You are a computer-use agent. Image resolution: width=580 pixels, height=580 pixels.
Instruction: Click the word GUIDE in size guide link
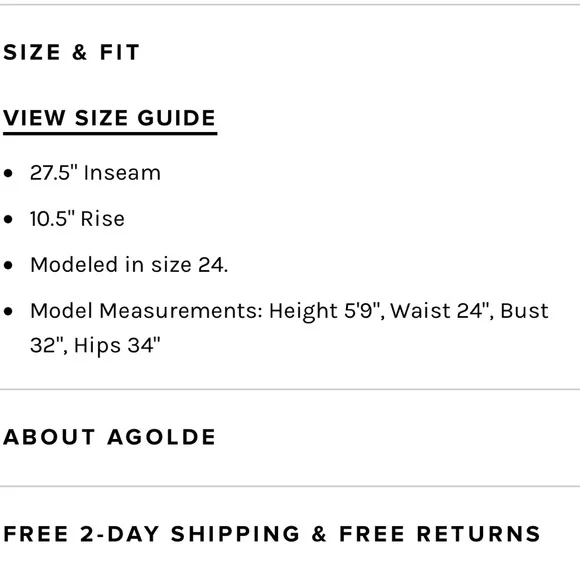point(176,118)
